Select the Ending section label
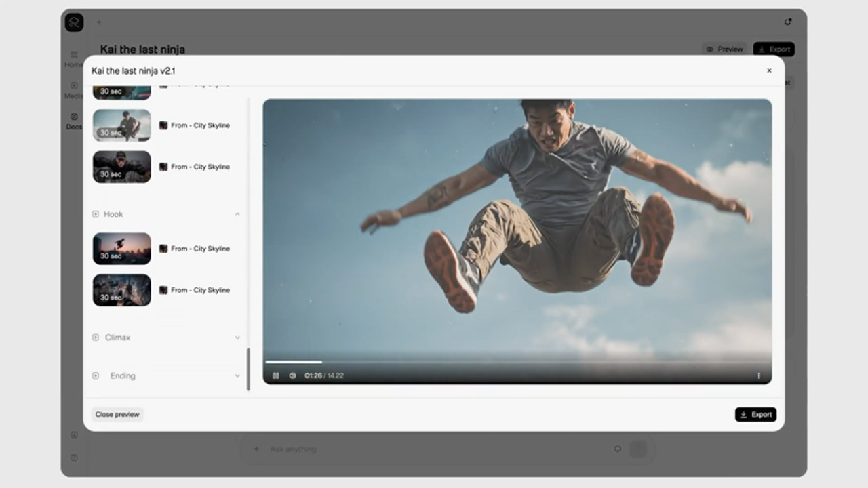Viewport: 868px width, 488px height. coord(123,375)
